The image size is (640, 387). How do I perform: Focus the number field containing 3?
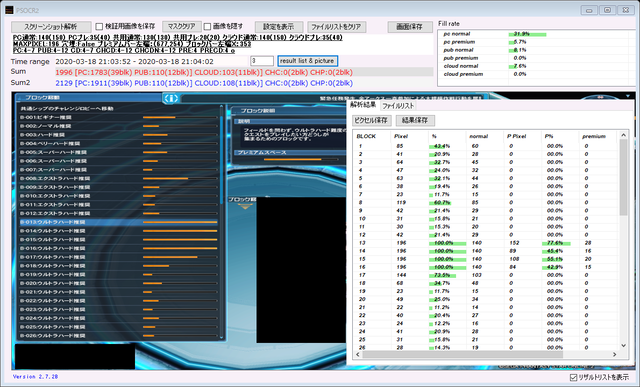click(x=261, y=61)
